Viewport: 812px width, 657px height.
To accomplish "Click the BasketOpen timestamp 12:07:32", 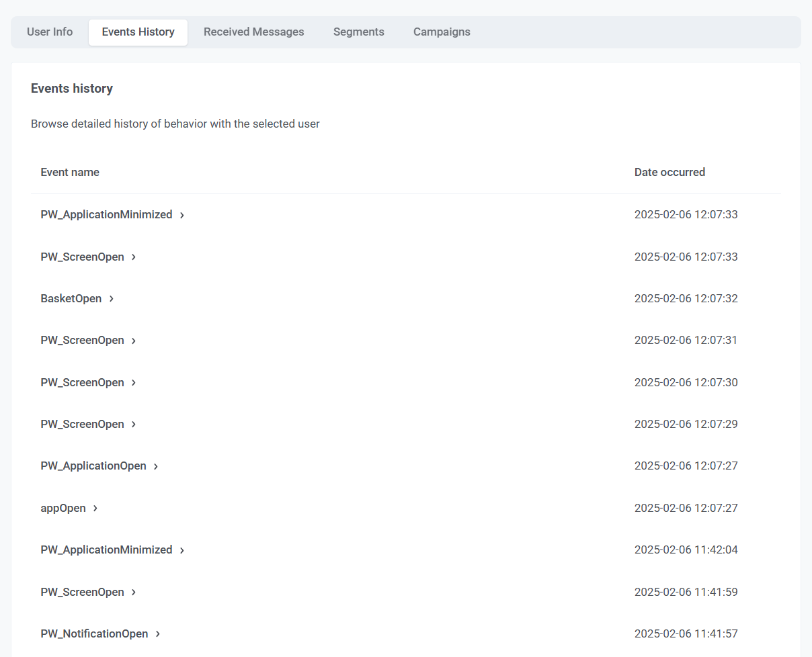I will coord(686,299).
